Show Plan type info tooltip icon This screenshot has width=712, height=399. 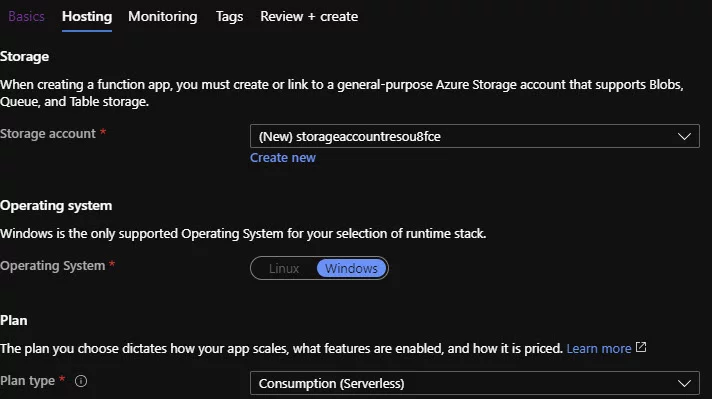[x=81, y=381]
